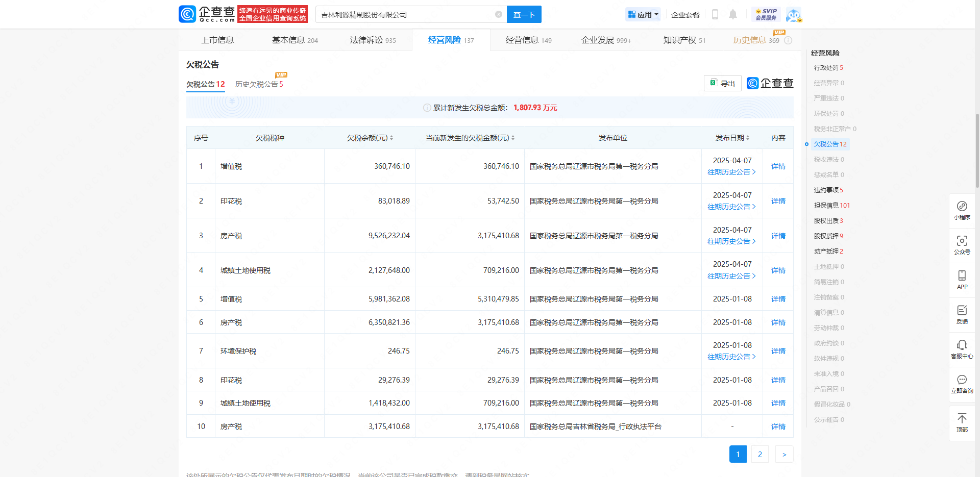
Task: Click the next page arrow button
Action: (x=785, y=454)
